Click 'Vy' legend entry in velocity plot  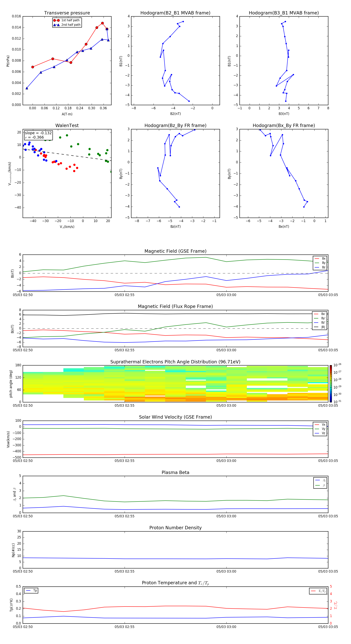pyautogui.click(x=320, y=429)
